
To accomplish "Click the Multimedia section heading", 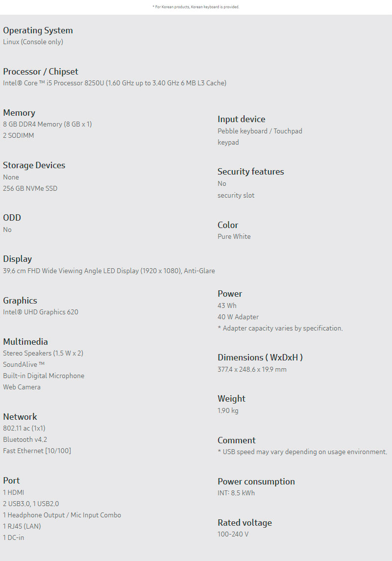I will pos(25,342).
